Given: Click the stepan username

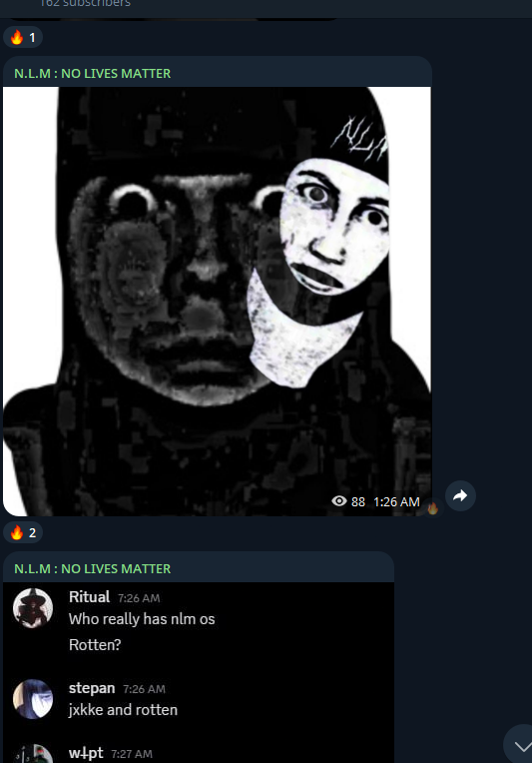Looking at the screenshot, I should click(92, 688).
